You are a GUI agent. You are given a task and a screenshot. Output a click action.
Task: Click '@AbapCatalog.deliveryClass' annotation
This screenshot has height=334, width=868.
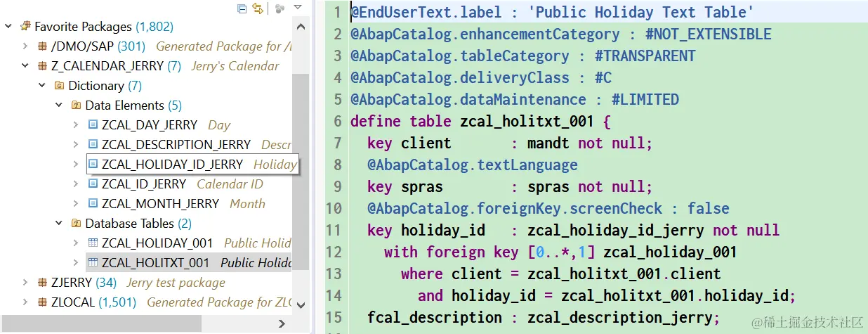pyautogui.click(x=460, y=77)
